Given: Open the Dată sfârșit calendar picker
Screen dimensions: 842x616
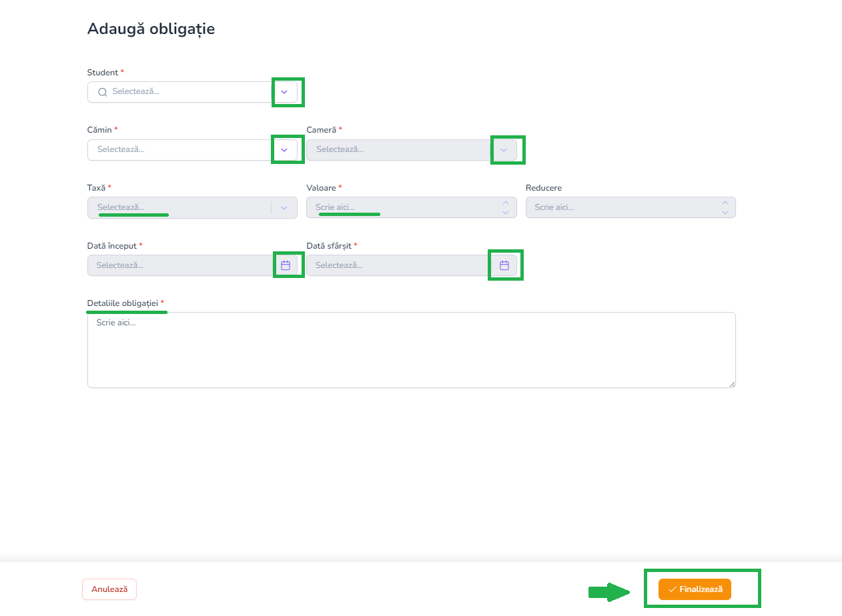Looking at the screenshot, I should [x=504, y=265].
